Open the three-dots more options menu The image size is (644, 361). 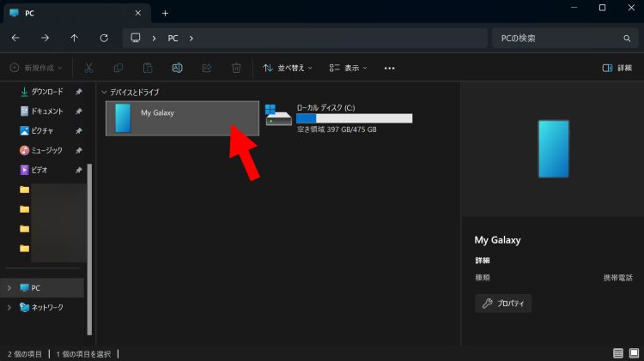coord(389,68)
